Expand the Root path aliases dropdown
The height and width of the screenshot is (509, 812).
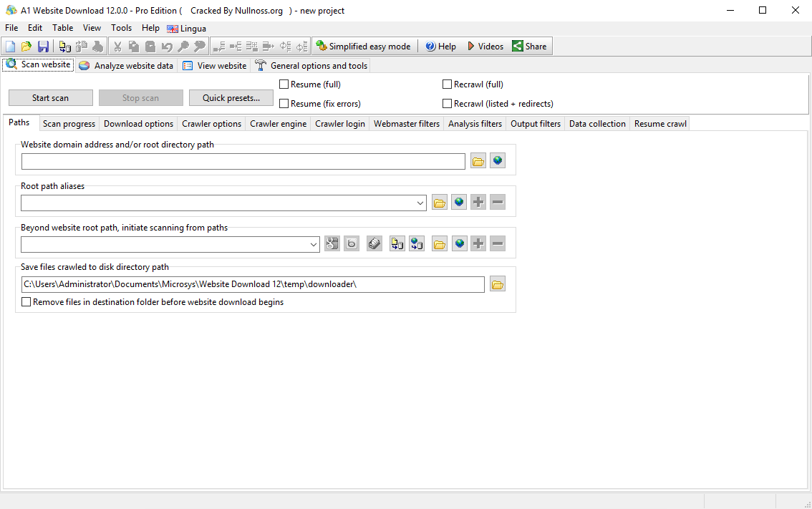[420, 203]
